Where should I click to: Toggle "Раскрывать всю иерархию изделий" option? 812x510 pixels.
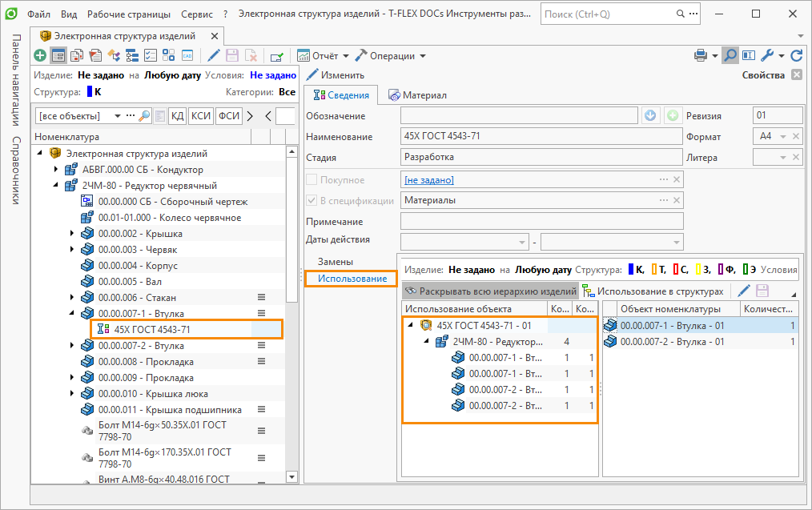pos(490,291)
